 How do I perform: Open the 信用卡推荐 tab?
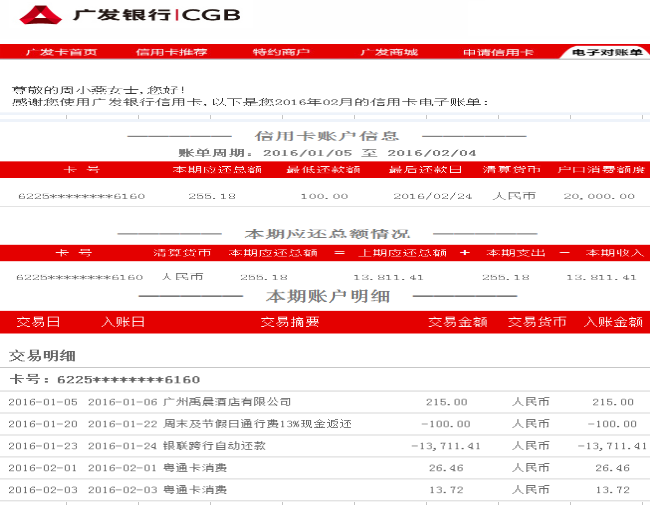172,52
